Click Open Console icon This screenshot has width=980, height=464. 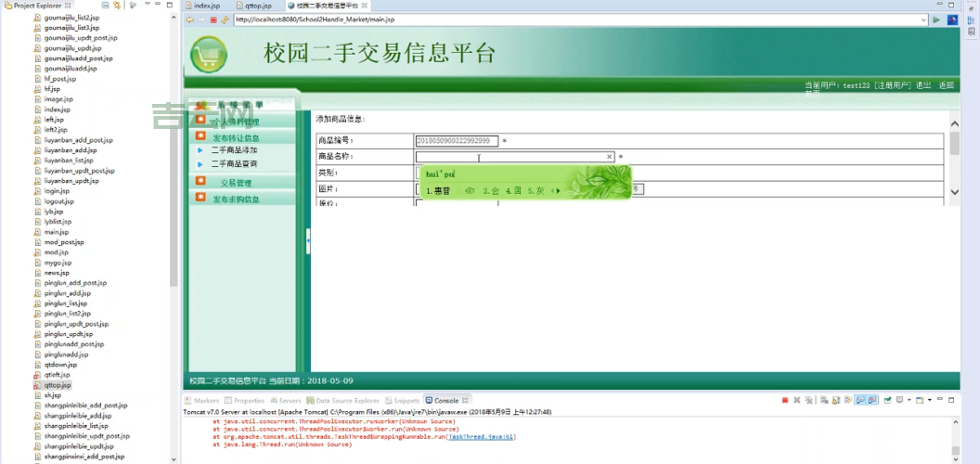[920, 400]
